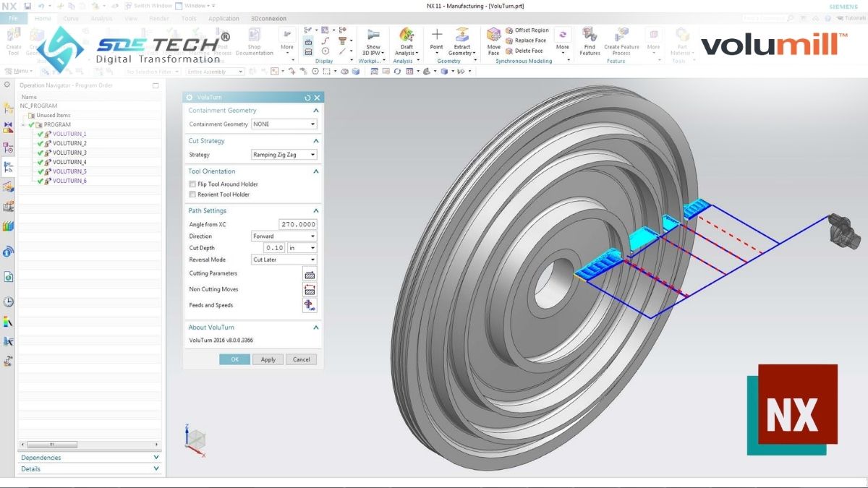Click the Angle from XC input field
The width and height of the screenshot is (868, 488).
[x=298, y=225]
